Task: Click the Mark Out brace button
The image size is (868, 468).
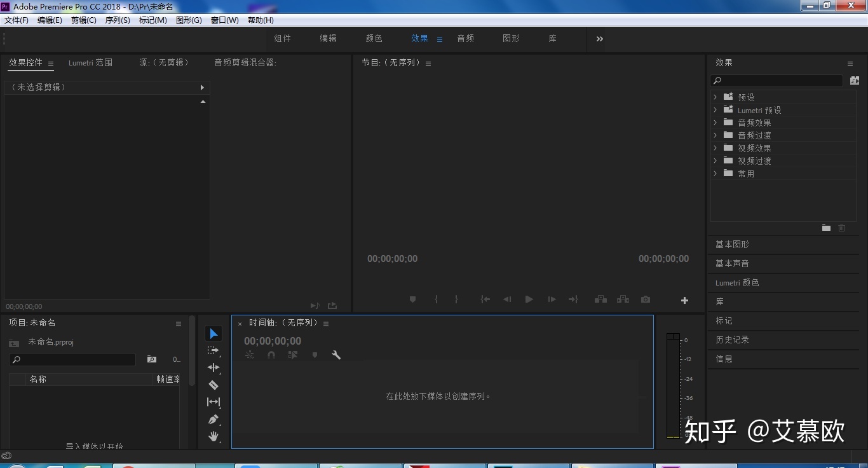Action: (456, 299)
